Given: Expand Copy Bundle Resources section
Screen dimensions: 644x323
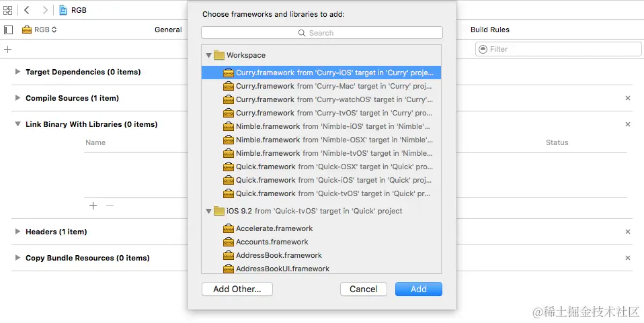Looking at the screenshot, I should pos(17,258).
